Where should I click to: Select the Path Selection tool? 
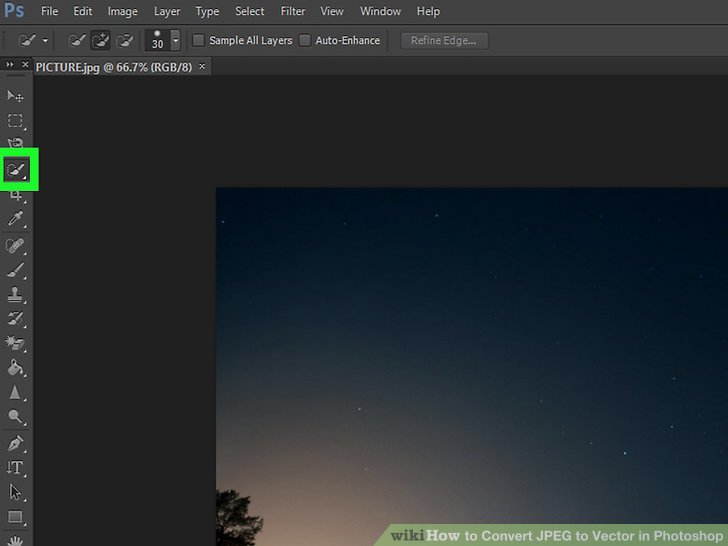15,492
